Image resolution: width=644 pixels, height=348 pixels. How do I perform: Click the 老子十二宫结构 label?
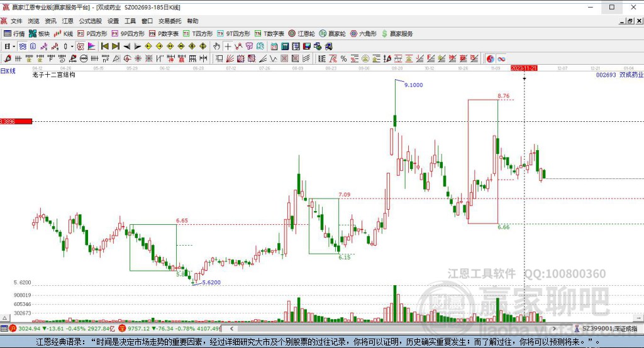point(54,75)
